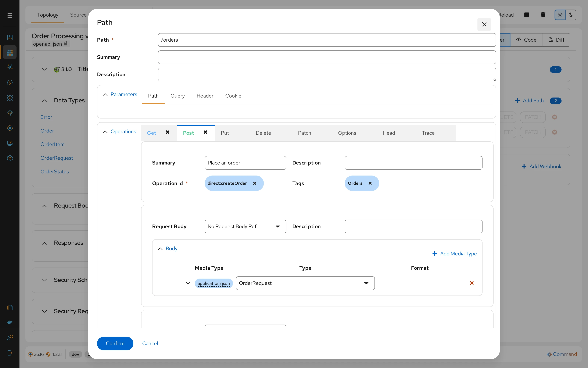Open the Code view button

[x=526, y=40]
